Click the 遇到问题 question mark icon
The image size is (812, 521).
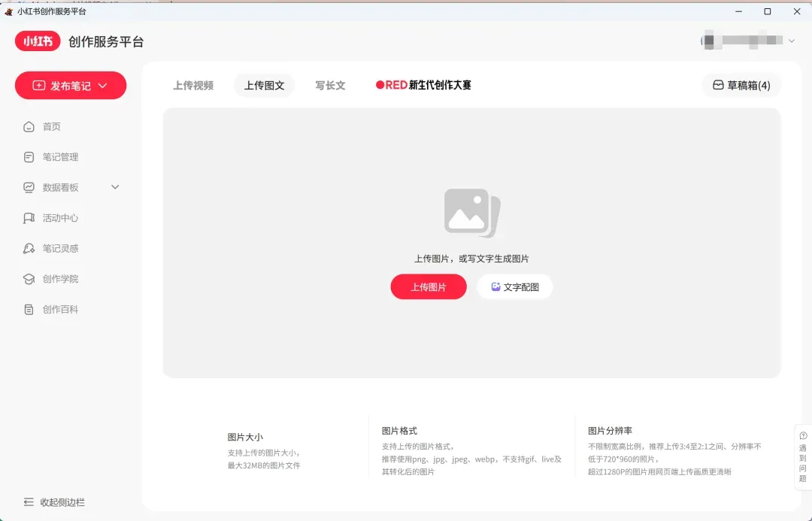[803, 435]
